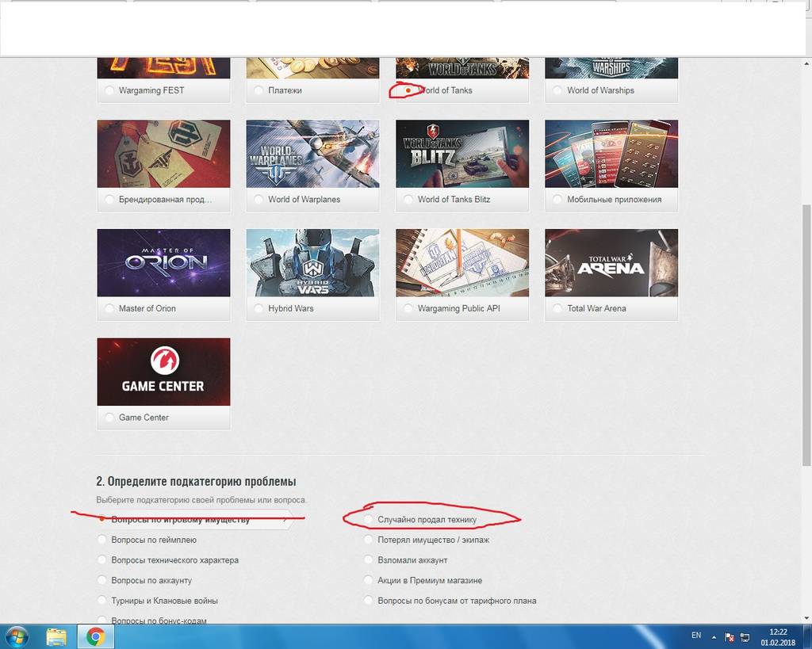Choose the Вопросы по бонус-кодам option

click(x=101, y=620)
